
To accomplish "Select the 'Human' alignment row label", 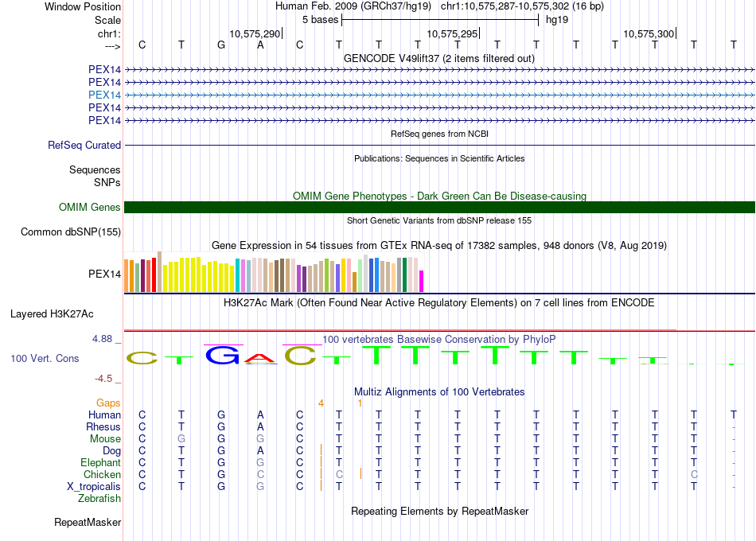I will pos(104,415).
